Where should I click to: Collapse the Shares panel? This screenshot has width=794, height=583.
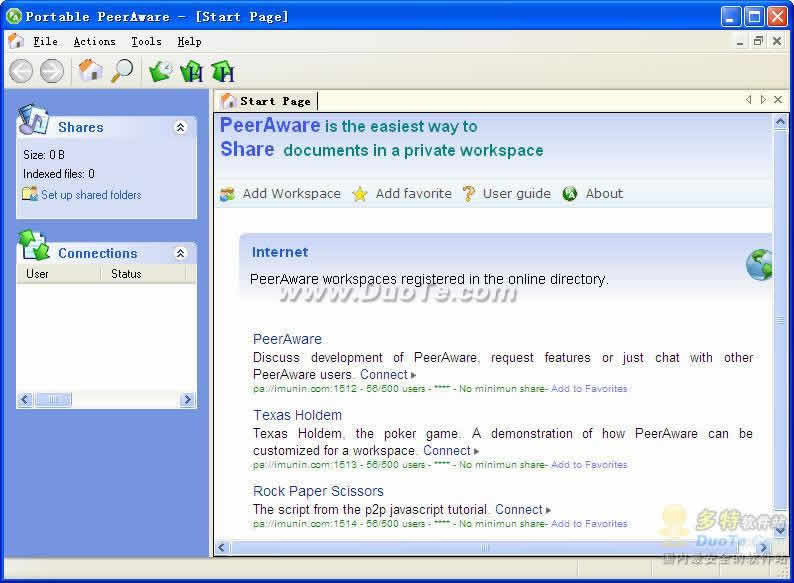pos(180,127)
